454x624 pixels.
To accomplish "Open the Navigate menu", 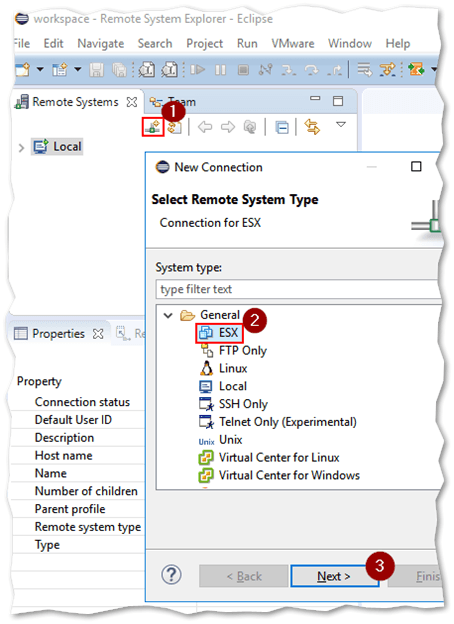I will point(101,43).
